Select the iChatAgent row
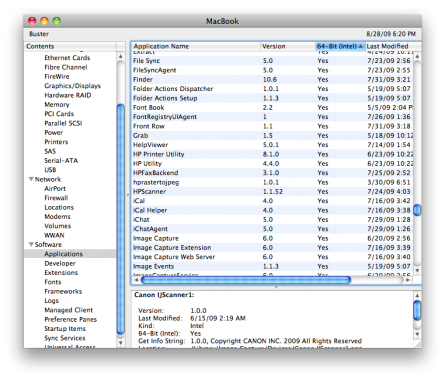 272,229
